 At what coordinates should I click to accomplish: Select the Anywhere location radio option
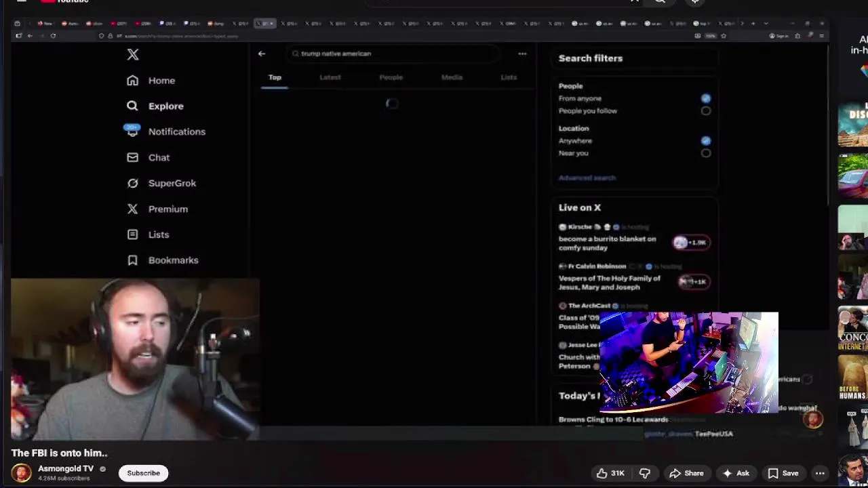[x=706, y=141]
